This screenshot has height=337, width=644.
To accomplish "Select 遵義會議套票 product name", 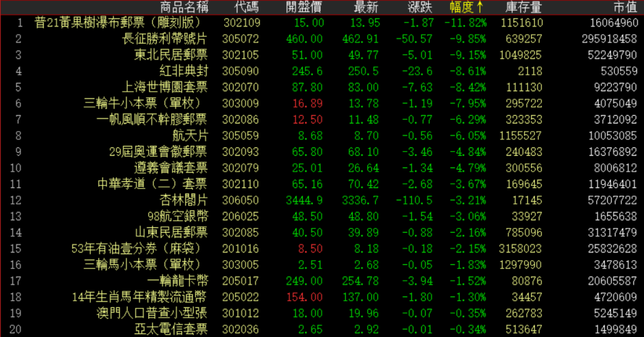I will (x=171, y=168).
